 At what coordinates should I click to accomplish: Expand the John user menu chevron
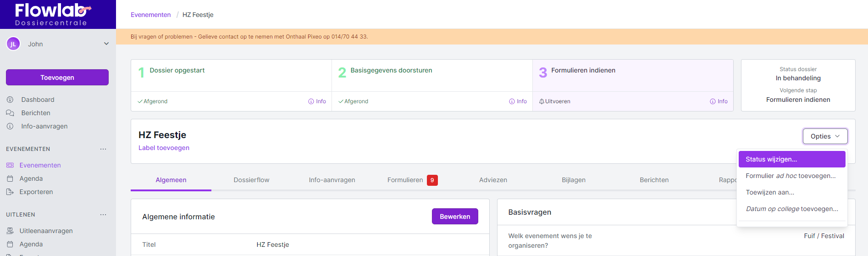coord(106,44)
